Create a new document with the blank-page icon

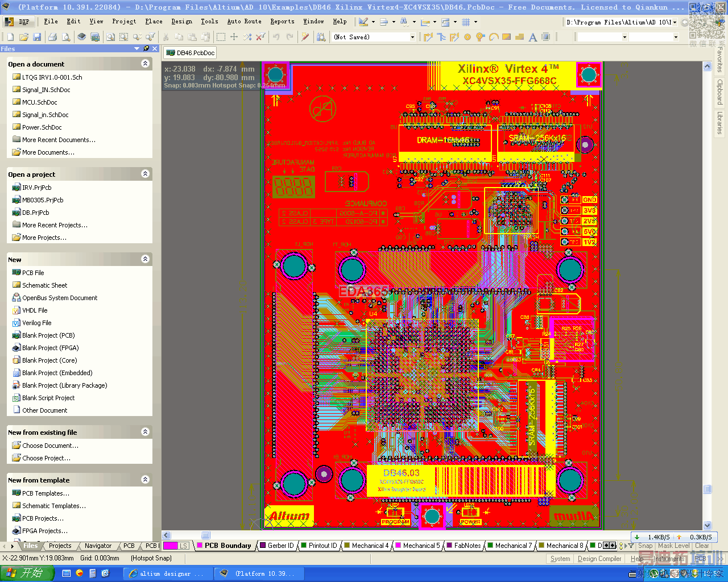(x=10, y=37)
